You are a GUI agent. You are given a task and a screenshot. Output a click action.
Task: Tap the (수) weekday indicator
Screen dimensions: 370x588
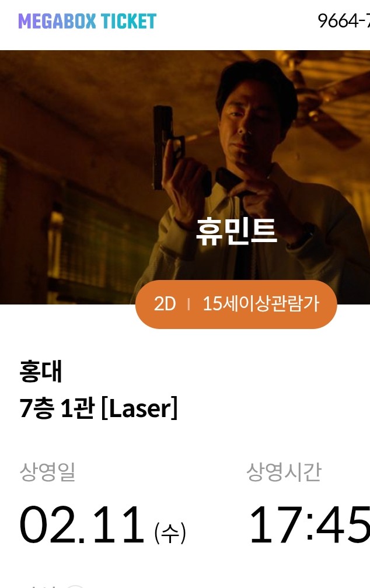[x=170, y=533]
